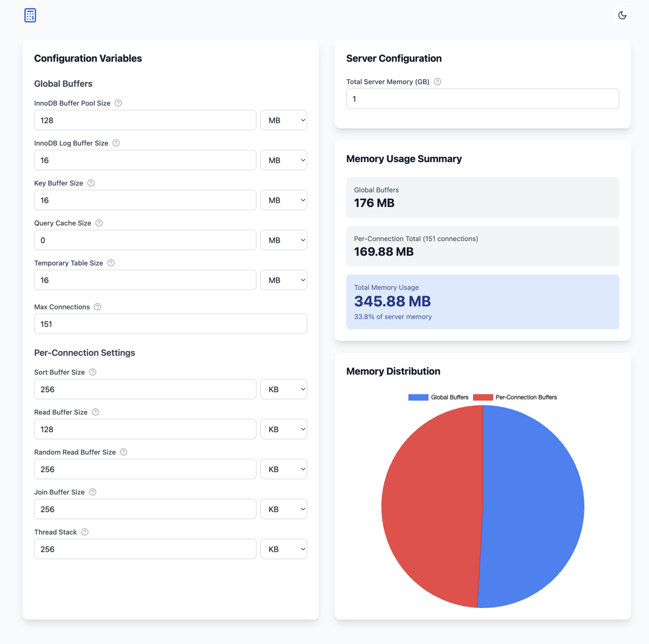Open the InnoDB Buffer Pool Size unit dropdown
Screen dimensions: 649x644
point(284,120)
